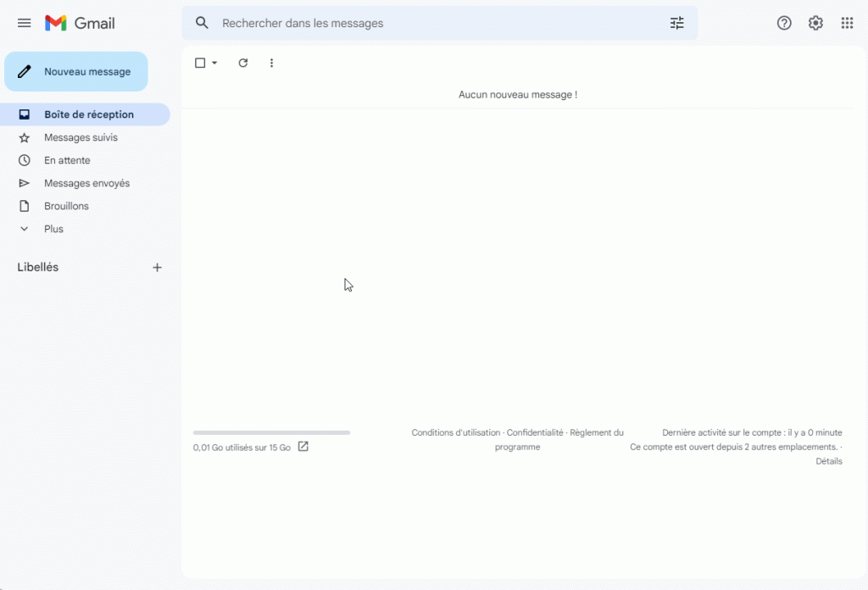Expand the Plus chevron in sidebar
This screenshot has height=590, width=868.
(25, 229)
